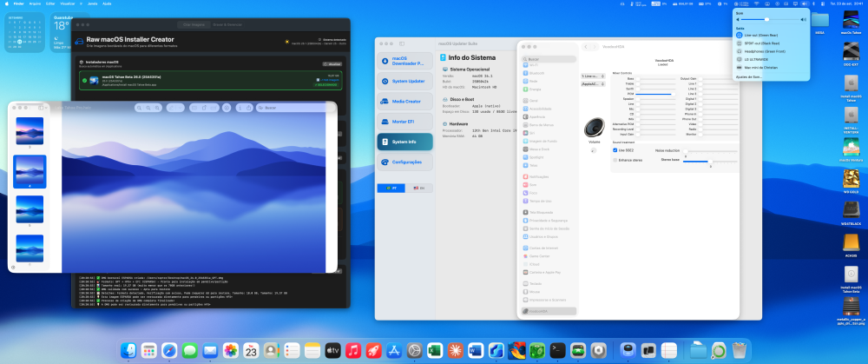Enable the Enhance stereo checkbox

(615, 160)
